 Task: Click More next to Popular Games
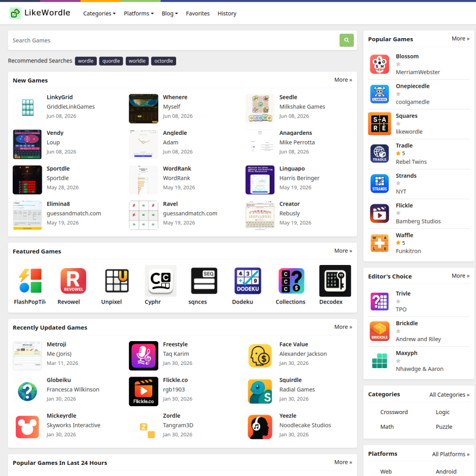pos(460,39)
